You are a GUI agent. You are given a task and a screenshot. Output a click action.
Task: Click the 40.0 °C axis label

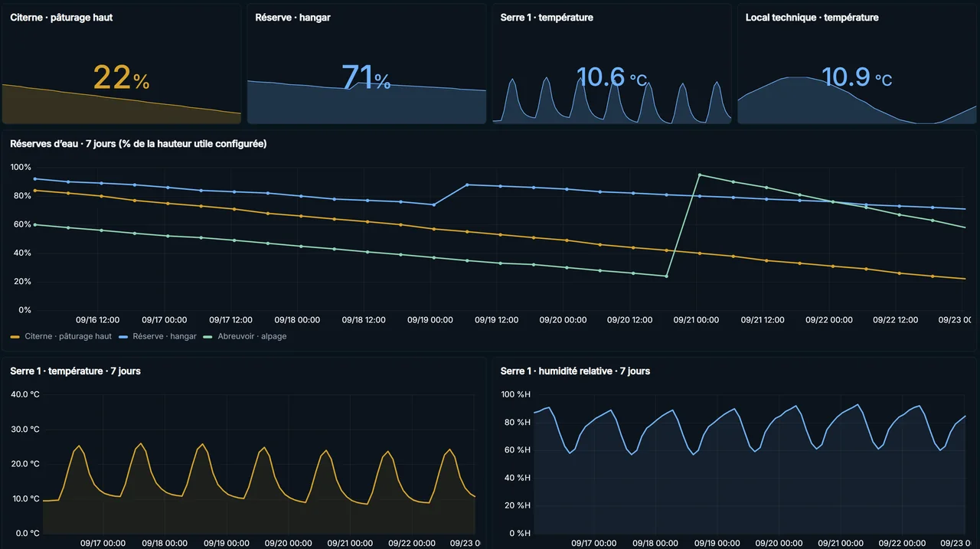[x=24, y=394]
